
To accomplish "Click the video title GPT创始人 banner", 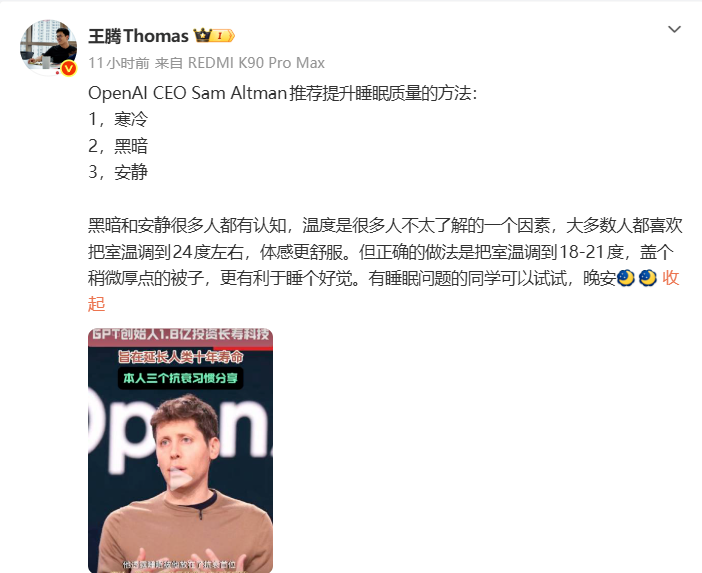I will tap(180, 334).
